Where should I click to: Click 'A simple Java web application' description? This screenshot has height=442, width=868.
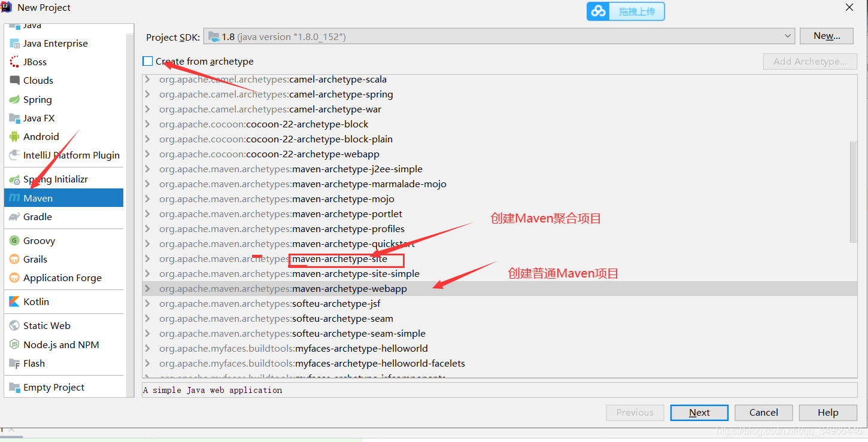coord(213,390)
